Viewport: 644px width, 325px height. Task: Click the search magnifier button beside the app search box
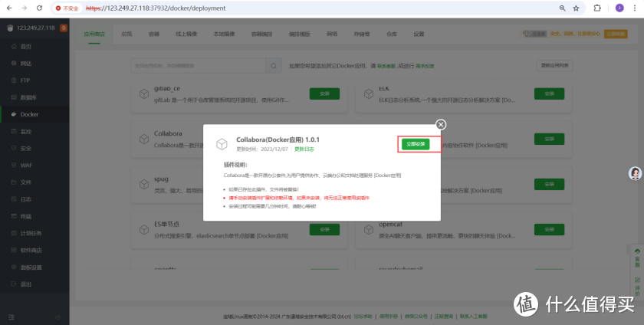(x=274, y=66)
